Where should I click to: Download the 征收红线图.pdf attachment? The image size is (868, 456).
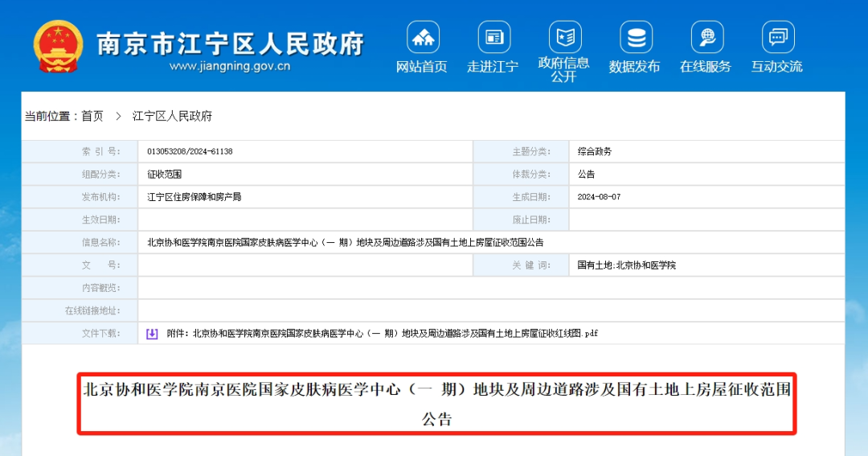pyautogui.click(x=382, y=334)
